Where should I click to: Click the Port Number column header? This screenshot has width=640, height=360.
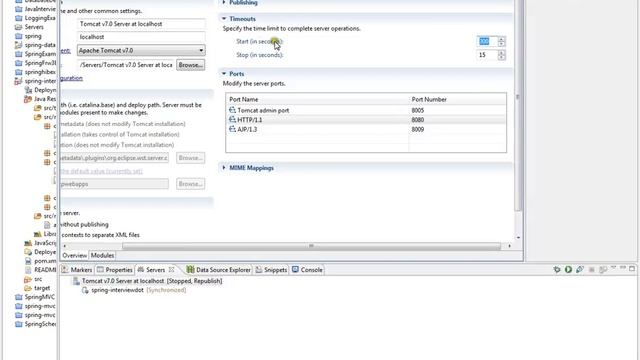(458, 99)
